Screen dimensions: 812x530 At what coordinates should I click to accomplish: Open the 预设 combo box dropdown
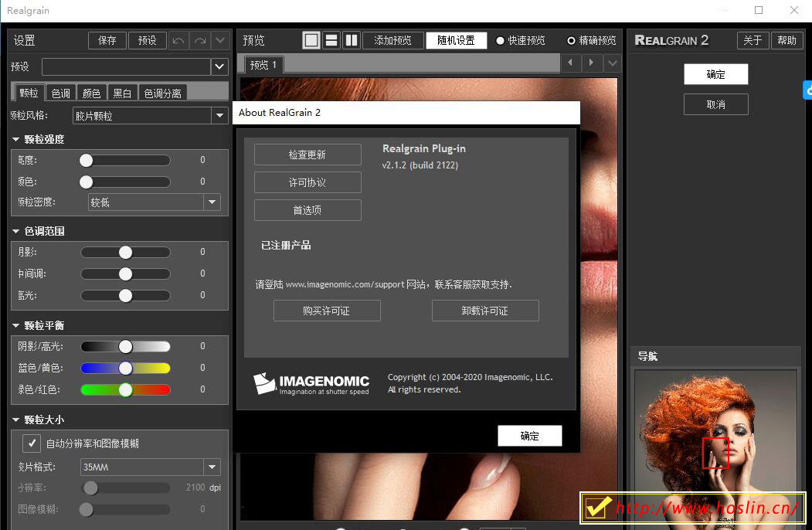tap(219, 66)
